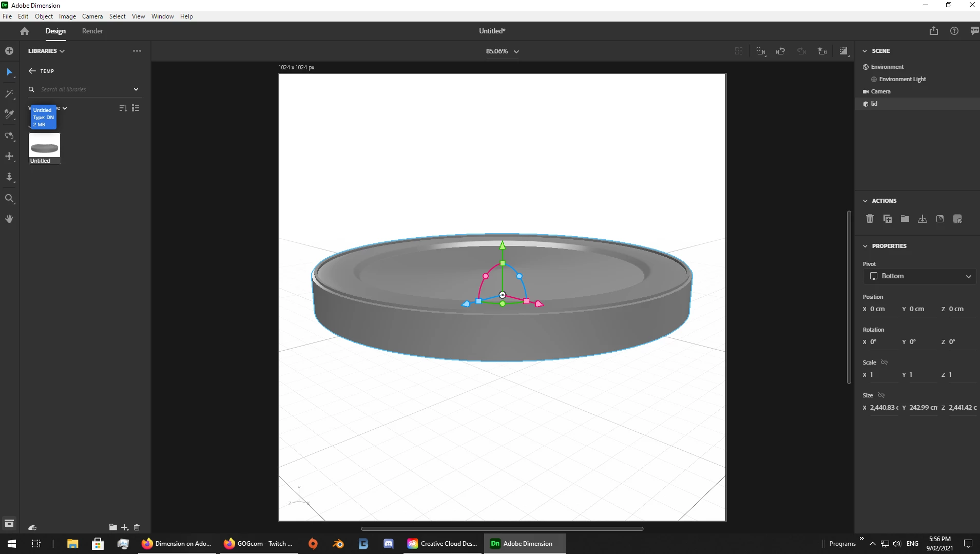Toggle the Size proportion lock
This screenshot has height=554, width=980.
pos(881,395)
